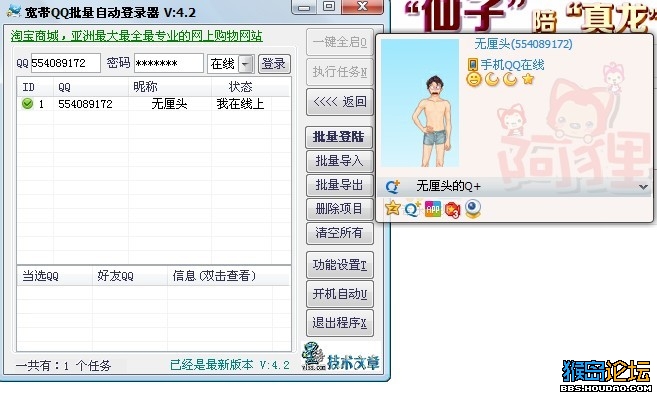
Task: Select the 554089172 cell in account list
Action: pos(85,104)
